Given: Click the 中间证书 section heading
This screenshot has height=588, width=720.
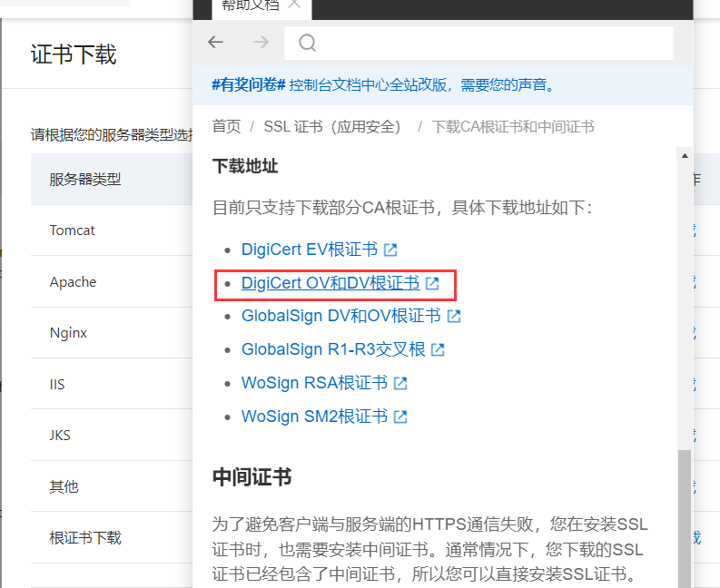Looking at the screenshot, I should 252,477.
